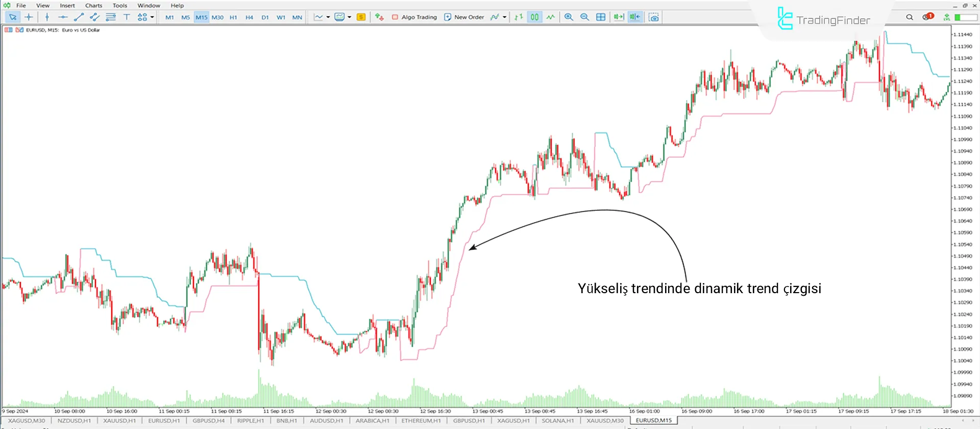Screen dimensions: 980x429
Task: Expand the graphical objects dropdown arrow
Action: (152, 17)
